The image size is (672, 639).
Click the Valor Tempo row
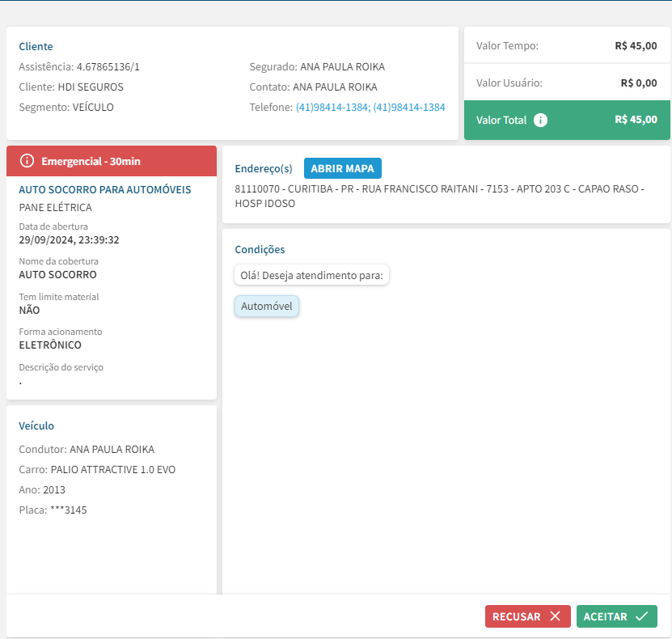click(566, 46)
